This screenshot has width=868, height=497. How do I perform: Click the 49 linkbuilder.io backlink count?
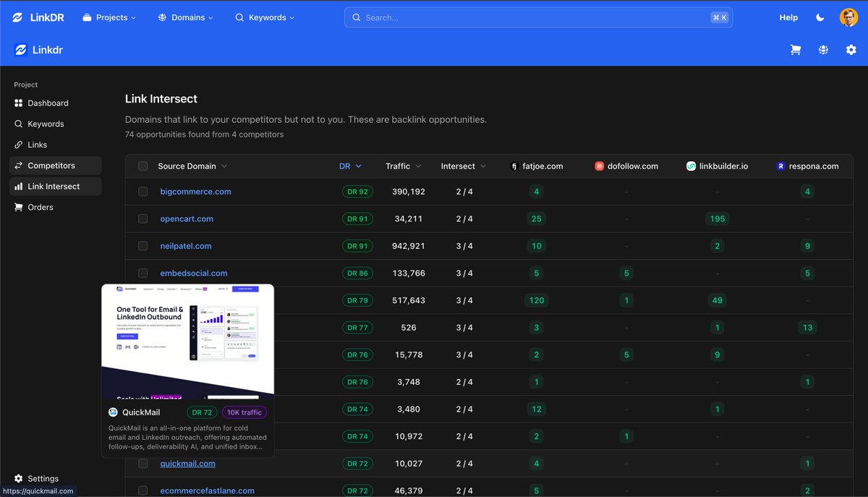[718, 300]
